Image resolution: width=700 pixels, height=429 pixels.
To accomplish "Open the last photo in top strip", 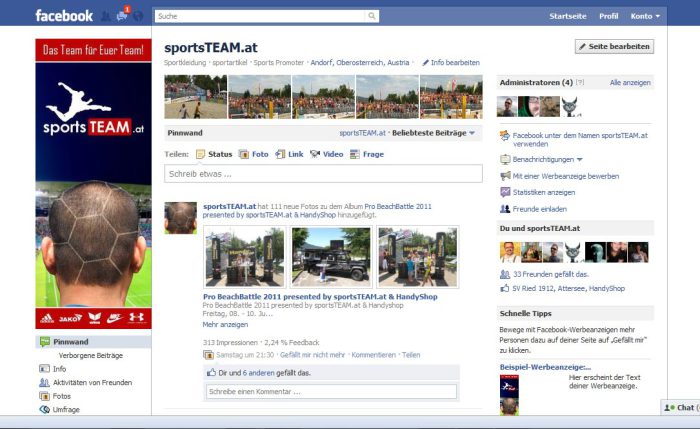I will [451, 97].
